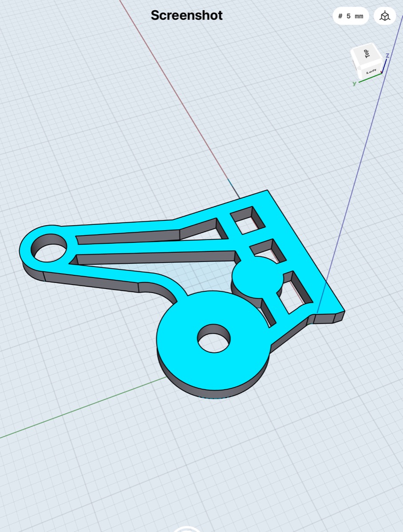Screen dimensions: 403x532
Task: Open the 5 mm grid size dropdown
Action: pos(350,16)
